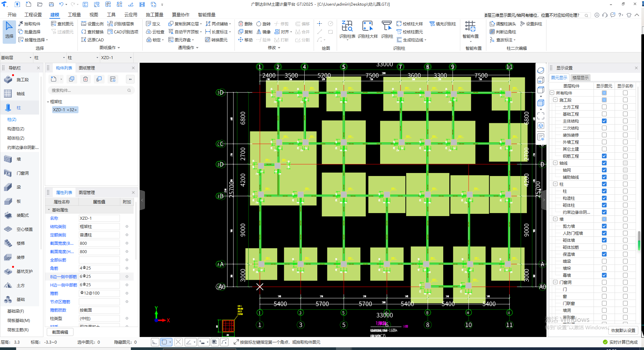Screen dimensions: 644x350
Task: Click the delete component trash icon
Action: (x=86, y=79)
